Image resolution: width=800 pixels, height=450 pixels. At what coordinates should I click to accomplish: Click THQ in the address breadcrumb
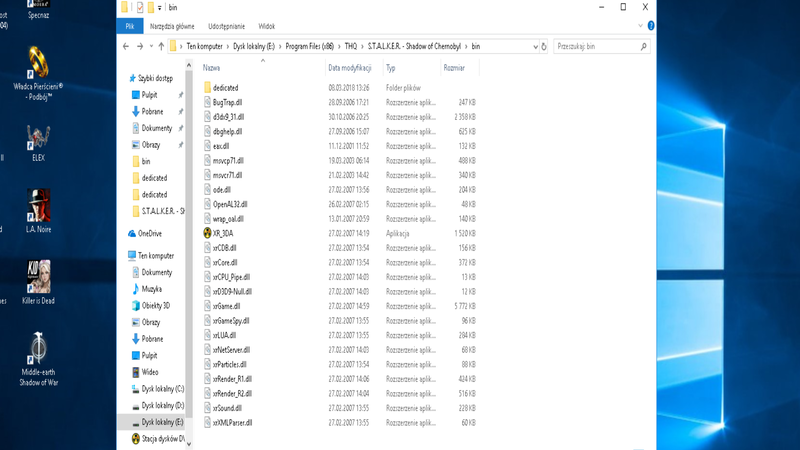351,46
